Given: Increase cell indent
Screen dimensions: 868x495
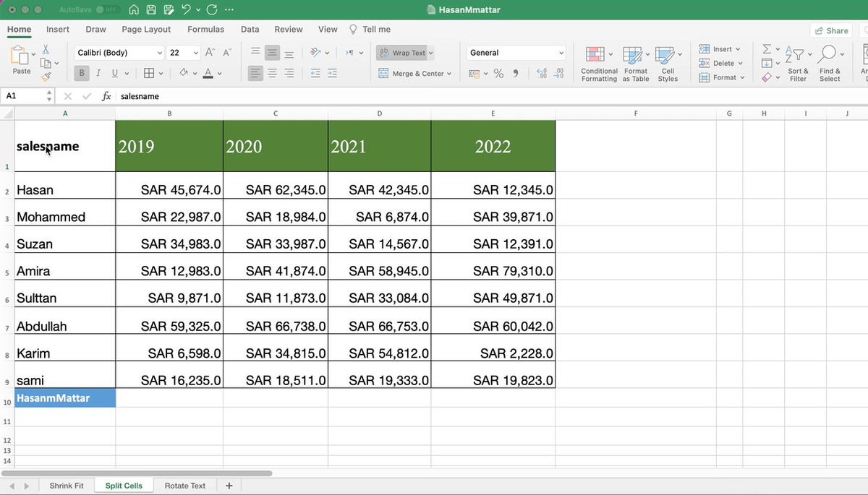Looking at the screenshot, I should 332,73.
